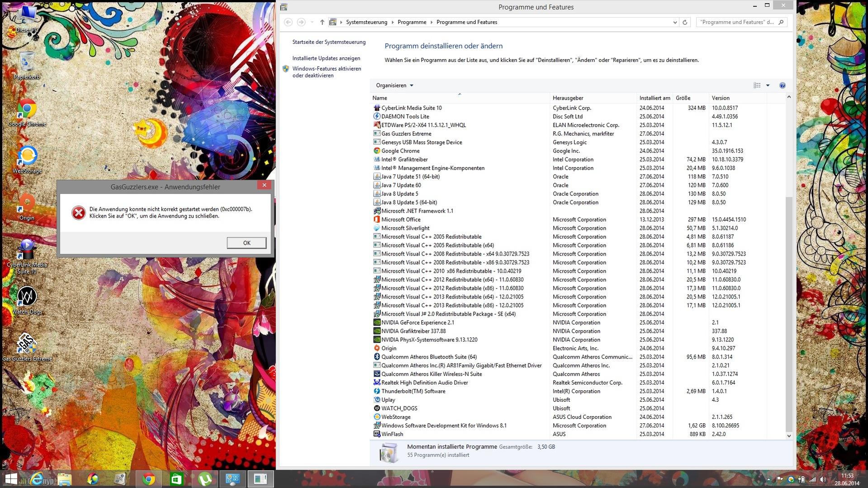
Task: Open the Dieser PC desktop icon
Action: [27, 18]
